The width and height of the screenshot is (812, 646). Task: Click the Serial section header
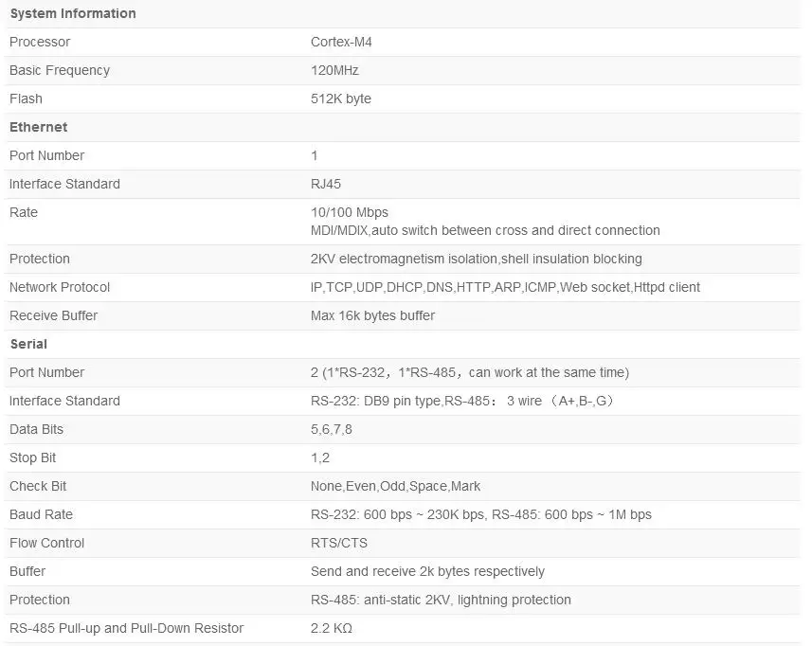[x=28, y=344]
